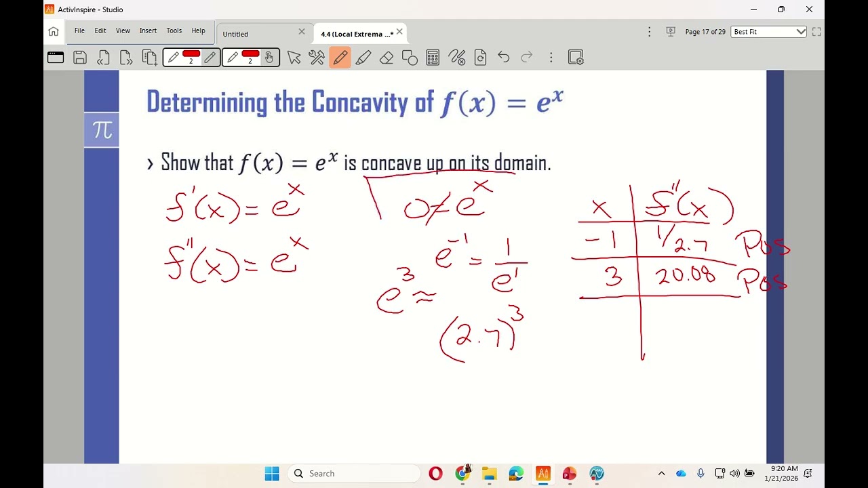Click the first red pen color swatch
868x488 pixels.
191,54
